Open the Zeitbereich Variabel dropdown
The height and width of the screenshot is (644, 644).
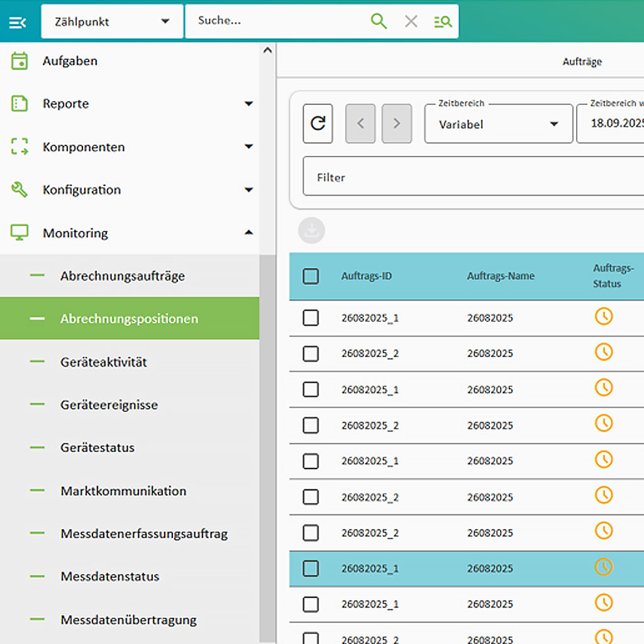tap(498, 124)
